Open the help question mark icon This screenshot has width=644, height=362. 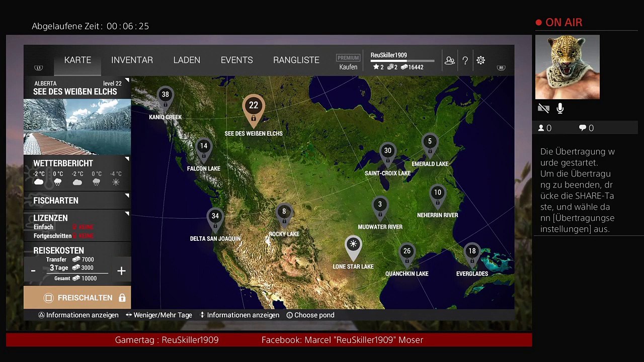pyautogui.click(x=465, y=60)
